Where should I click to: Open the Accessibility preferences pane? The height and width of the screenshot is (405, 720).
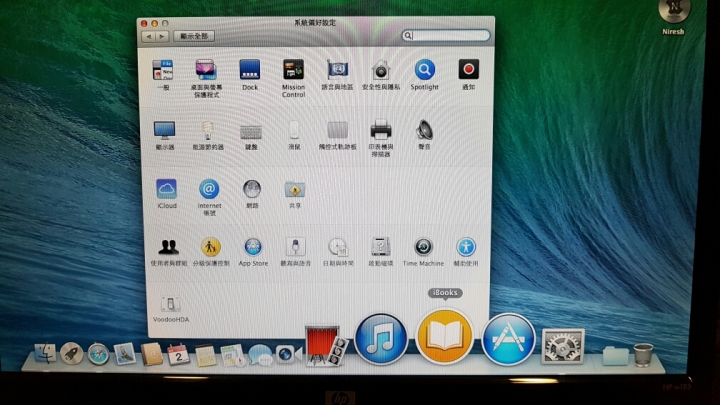pos(466,247)
